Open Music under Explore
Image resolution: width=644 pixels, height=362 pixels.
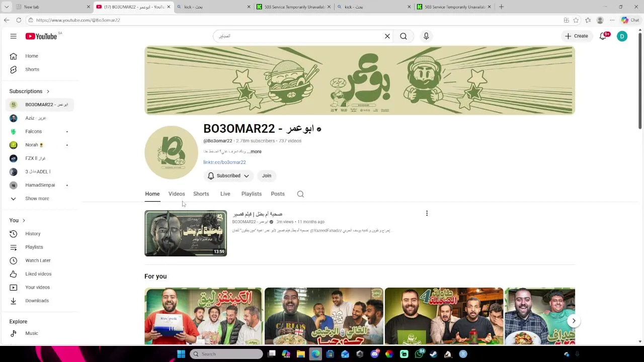click(40, 333)
